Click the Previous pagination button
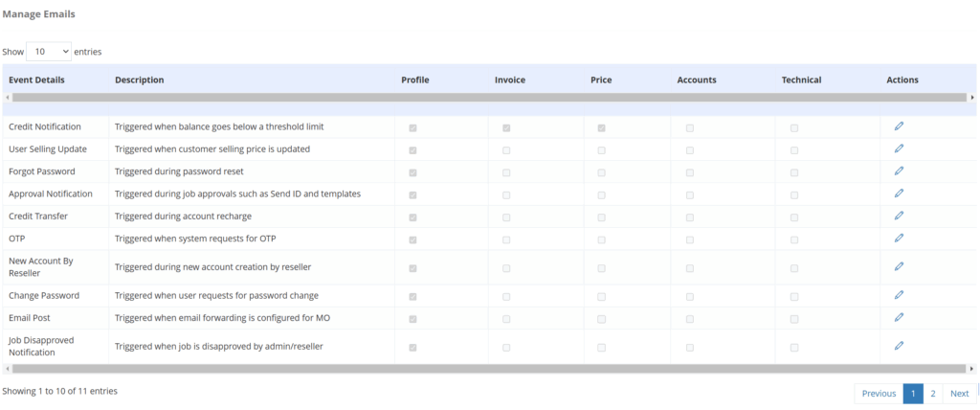 878,394
